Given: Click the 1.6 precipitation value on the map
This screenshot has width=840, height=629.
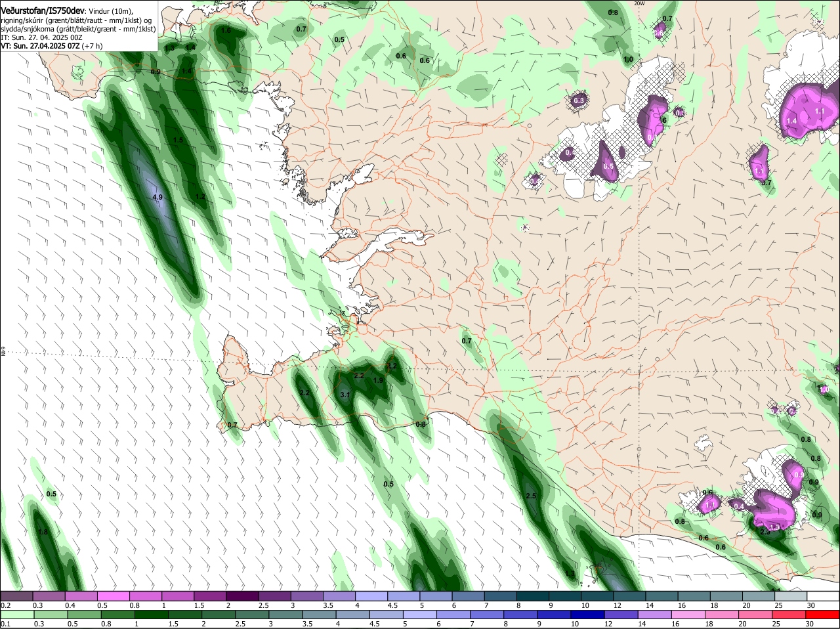Looking at the screenshot, I should click(x=226, y=30).
